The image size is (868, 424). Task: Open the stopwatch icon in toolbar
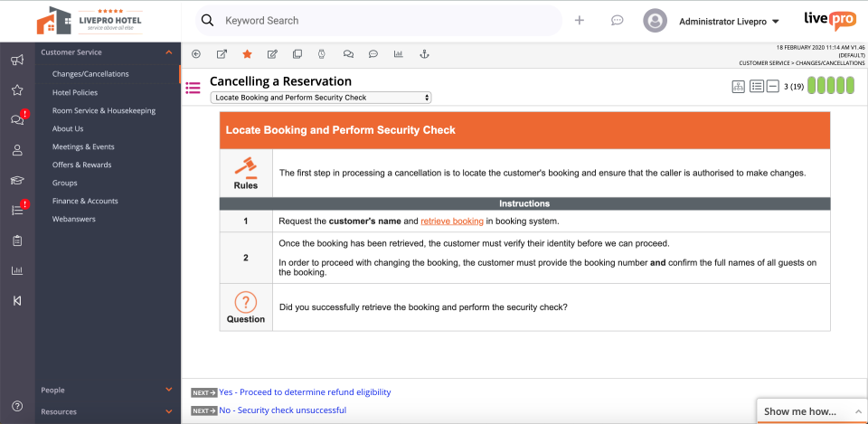323,54
